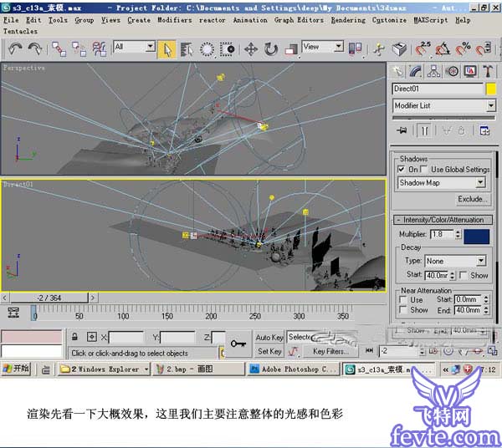Adjust the Decay Start spinner arrows

(452, 275)
